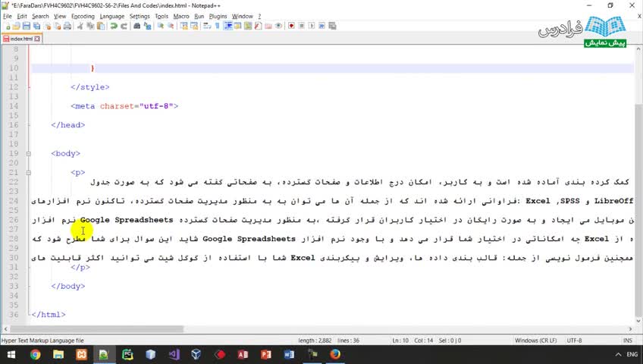
Task: Toggle Show All Characters toolbar icon
Action: pos(217,26)
